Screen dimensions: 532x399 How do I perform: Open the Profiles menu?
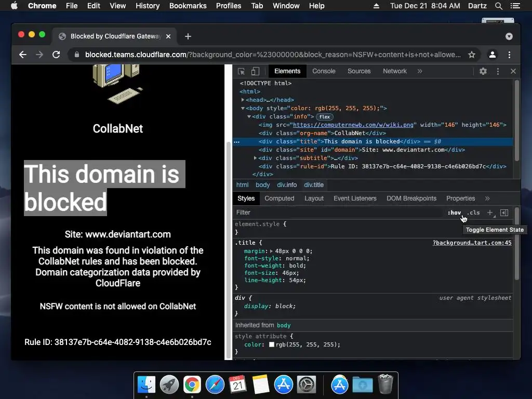[x=229, y=6]
